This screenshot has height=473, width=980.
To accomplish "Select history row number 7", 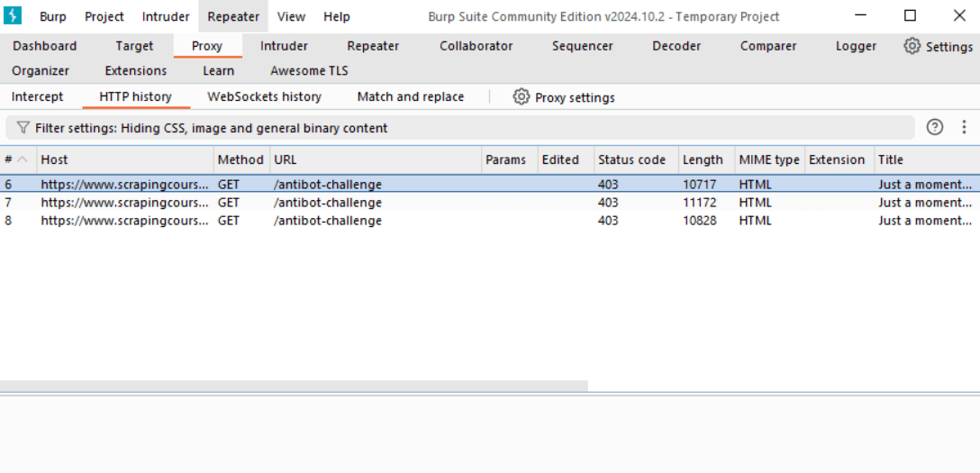I will coord(490,203).
